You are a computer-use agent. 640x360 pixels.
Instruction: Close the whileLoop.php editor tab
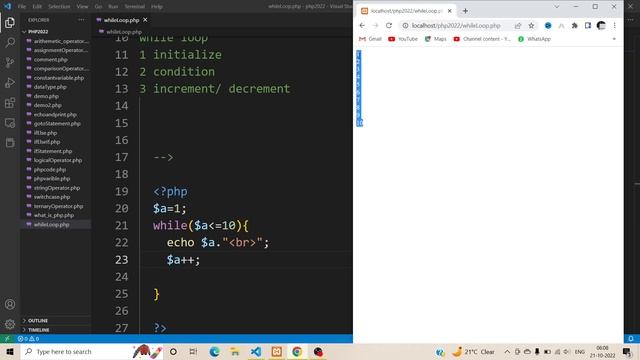(145, 20)
